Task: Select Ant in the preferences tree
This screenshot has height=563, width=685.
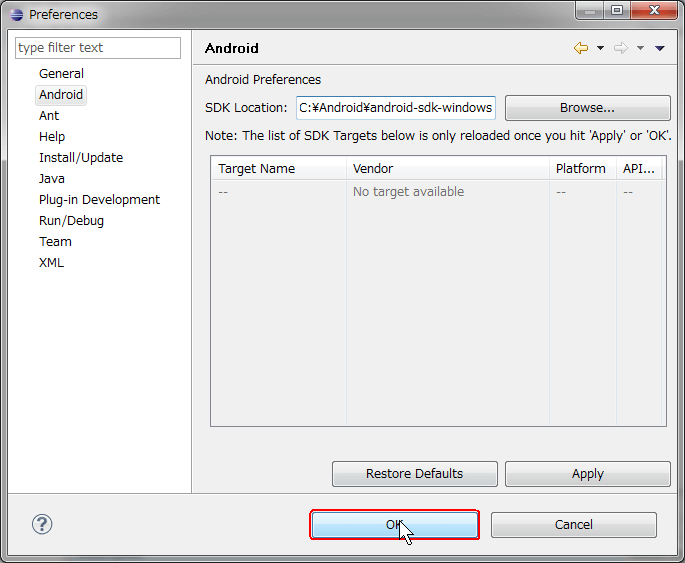Action: click(x=49, y=116)
